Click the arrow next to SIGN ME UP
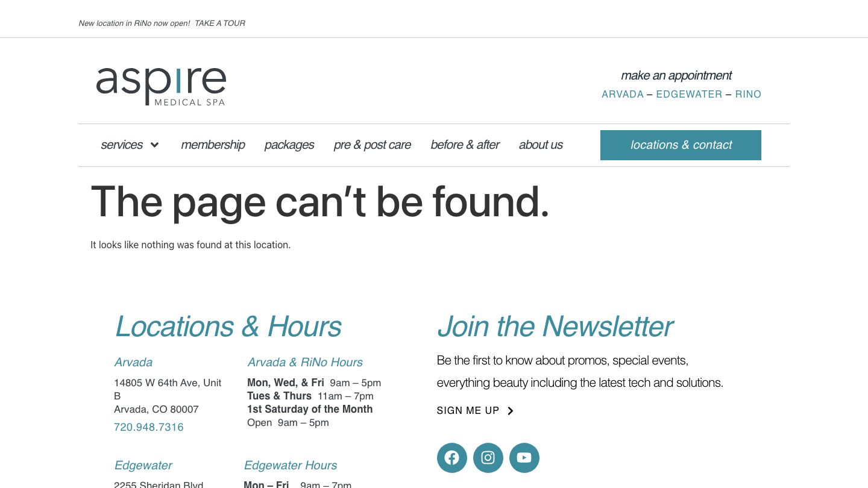 [510, 410]
